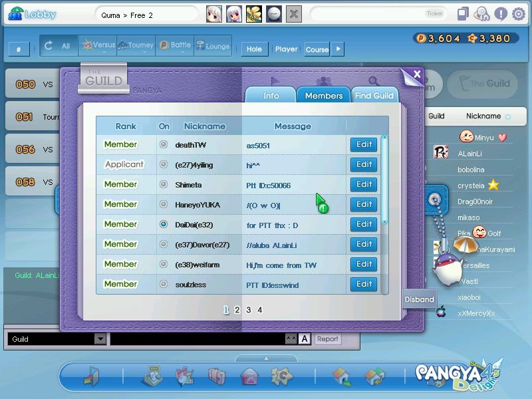Edit the applicant (e27)4yiling row
Viewport: 532px width, 399px height.
(364, 164)
